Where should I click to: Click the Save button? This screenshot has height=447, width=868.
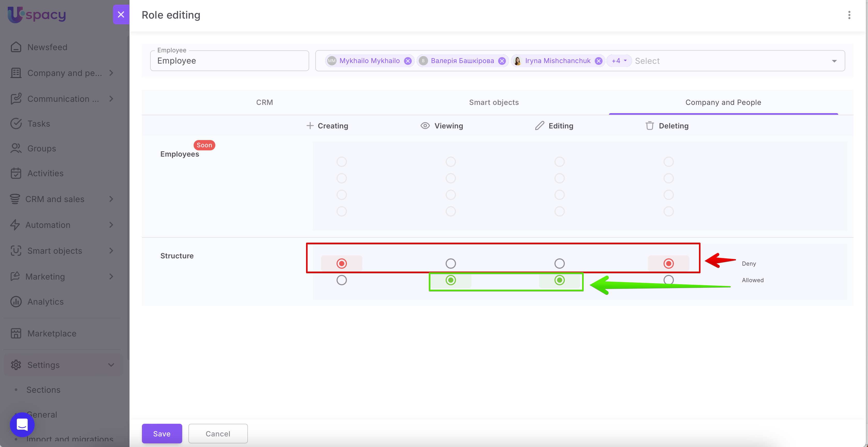[162, 434]
